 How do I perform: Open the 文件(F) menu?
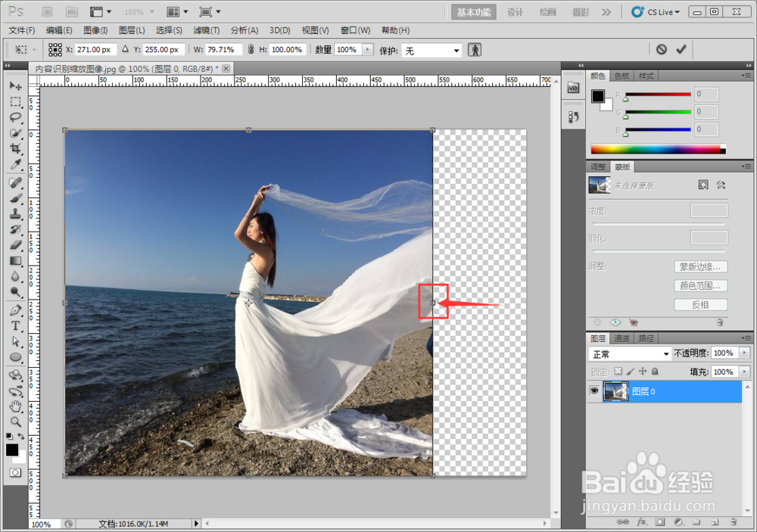(x=22, y=30)
